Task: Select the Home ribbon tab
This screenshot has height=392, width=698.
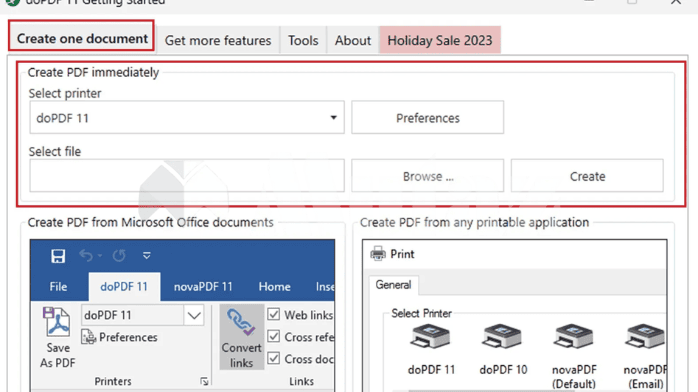Action: pos(275,287)
